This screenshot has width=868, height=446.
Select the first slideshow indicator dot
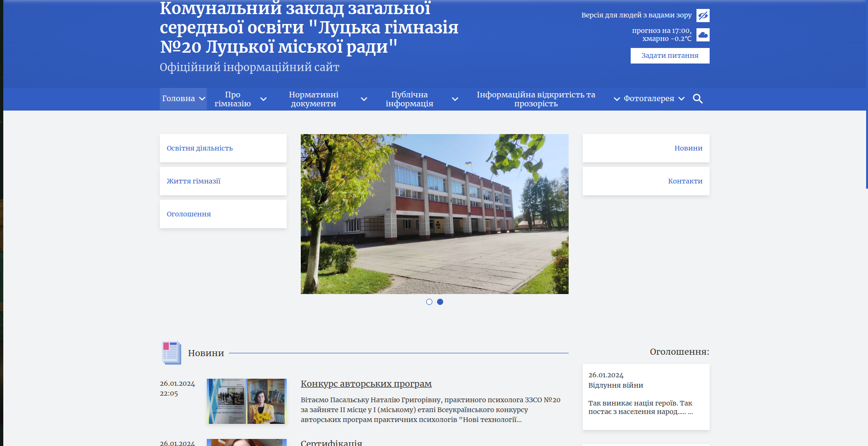pyautogui.click(x=429, y=302)
